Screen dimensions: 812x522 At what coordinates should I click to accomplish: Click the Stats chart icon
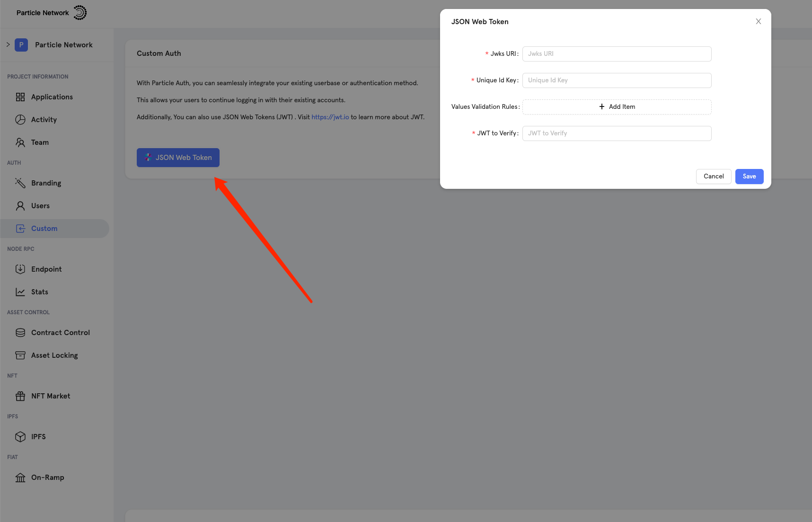20,292
